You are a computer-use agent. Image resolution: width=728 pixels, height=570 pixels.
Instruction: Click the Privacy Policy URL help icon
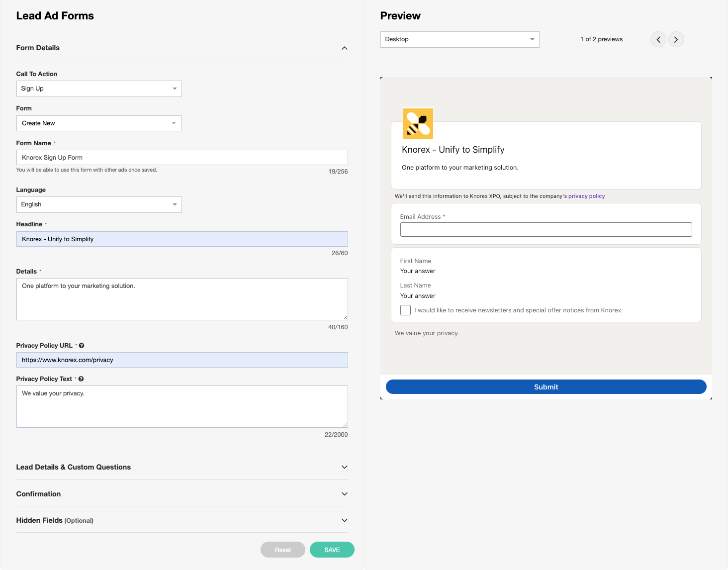pos(82,346)
